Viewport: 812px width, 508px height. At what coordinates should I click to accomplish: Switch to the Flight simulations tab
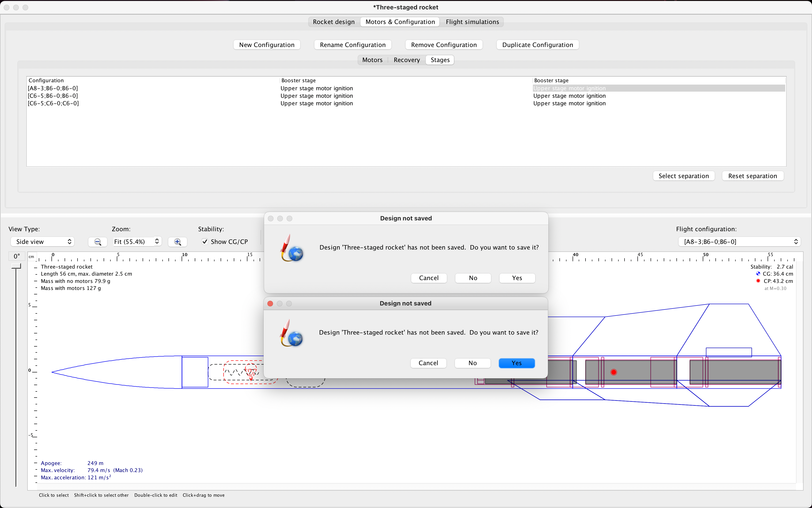tap(472, 22)
